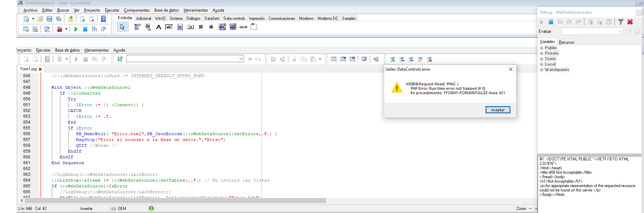Viewport: 644px width, 213px height.
Task: Select the Variables tab in Debug panel
Action: [547, 42]
